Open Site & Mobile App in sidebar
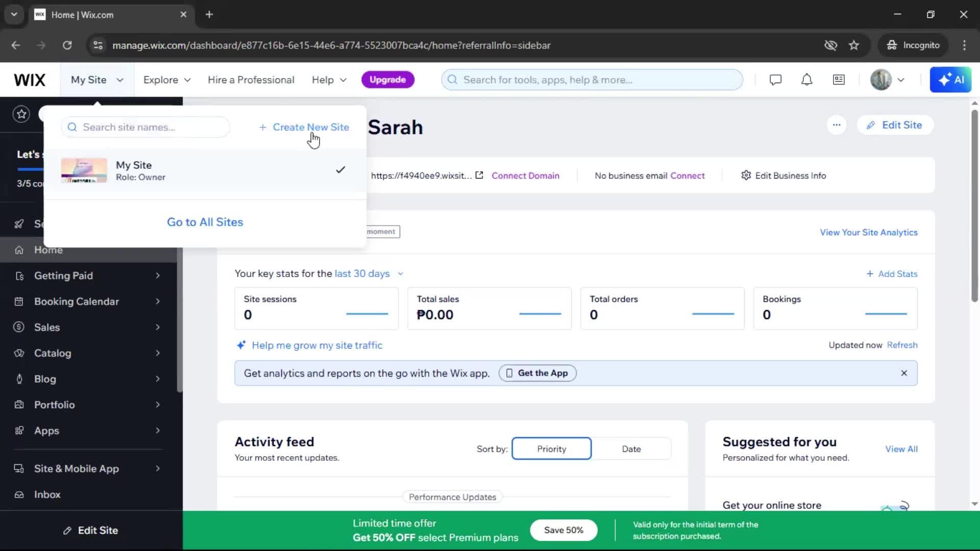Screen dimensions: 980x551 click(x=88, y=468)
